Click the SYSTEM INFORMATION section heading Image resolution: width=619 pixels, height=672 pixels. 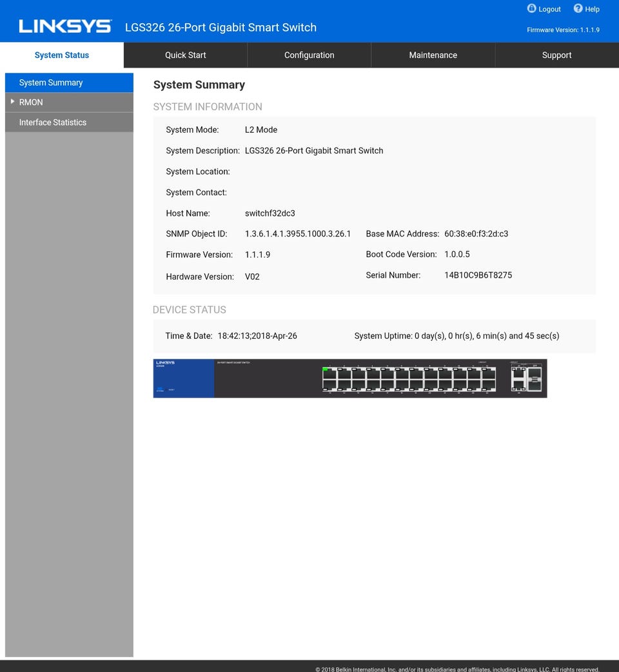coord(208,107)
